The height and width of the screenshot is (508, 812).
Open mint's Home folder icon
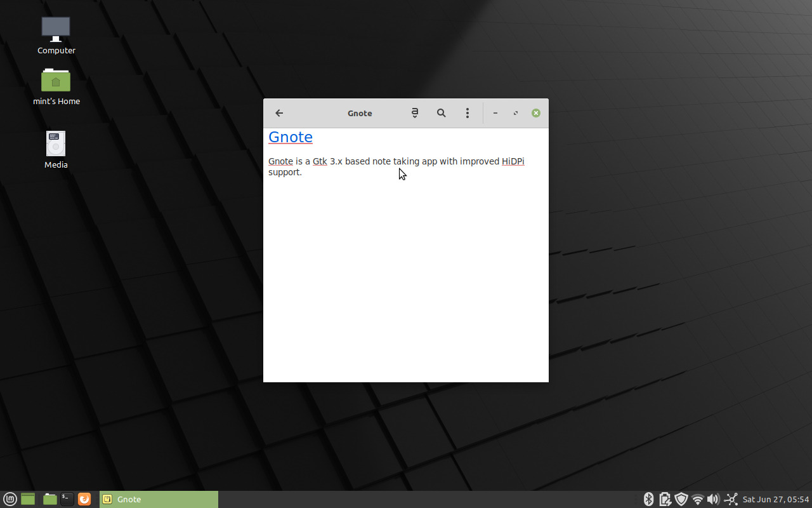56,81
